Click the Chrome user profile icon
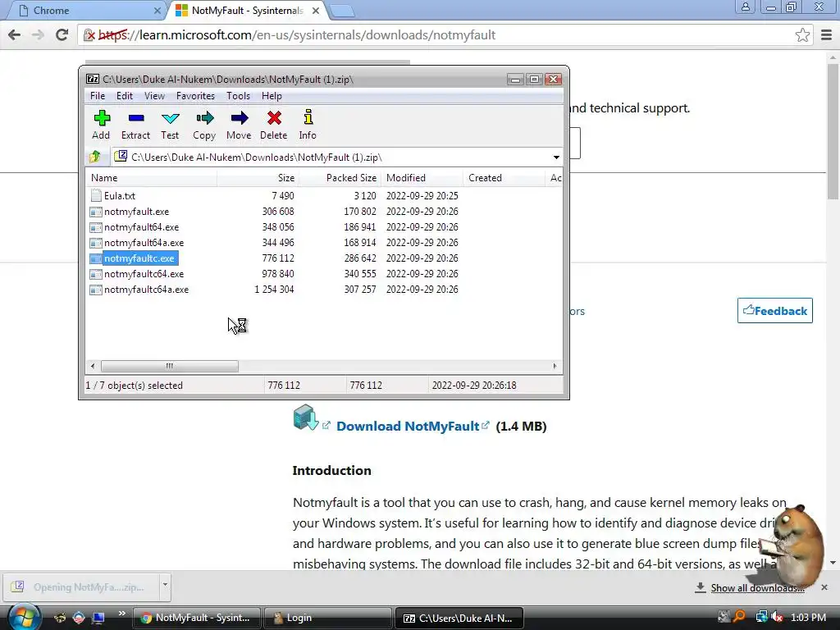This screenshot has width=840, height=630. 745,7
